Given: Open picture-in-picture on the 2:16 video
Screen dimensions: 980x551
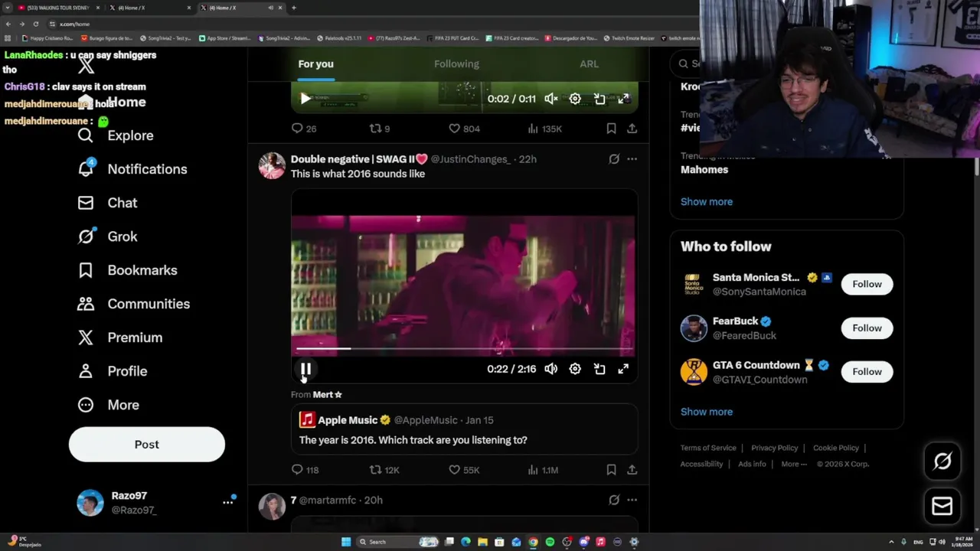Looking at the screenshot, I should (x=599, y=369).
